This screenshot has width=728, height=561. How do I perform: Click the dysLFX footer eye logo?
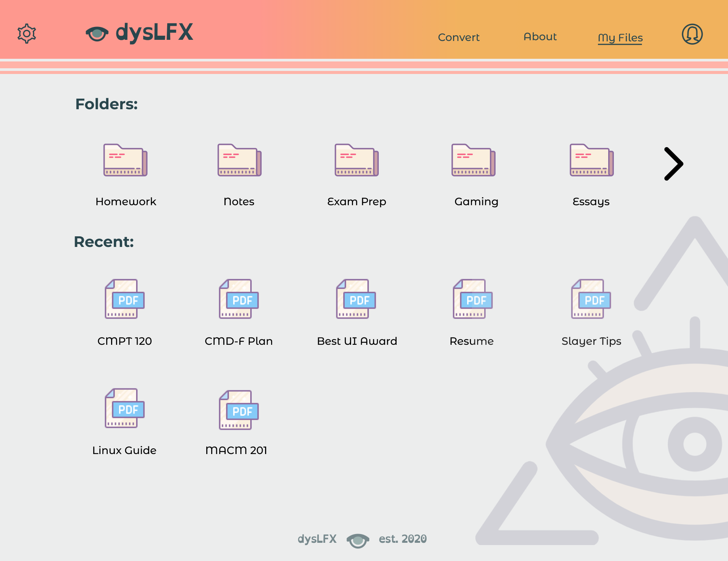click(358, 540)
